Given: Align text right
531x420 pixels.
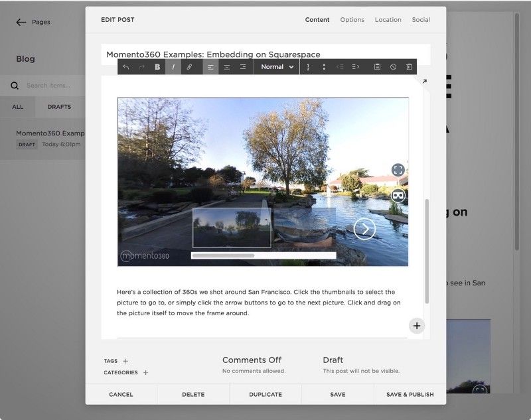Looking at the screenshot, I should pos(243,67).
